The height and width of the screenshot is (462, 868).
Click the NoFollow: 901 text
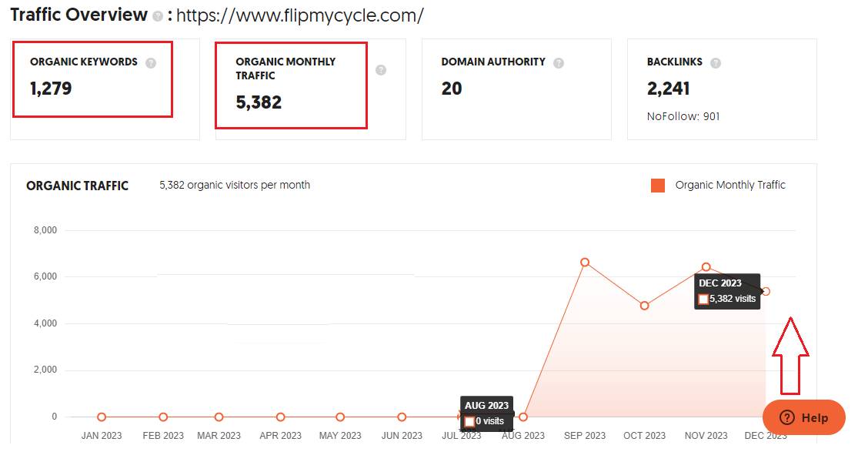coord(683,116)
